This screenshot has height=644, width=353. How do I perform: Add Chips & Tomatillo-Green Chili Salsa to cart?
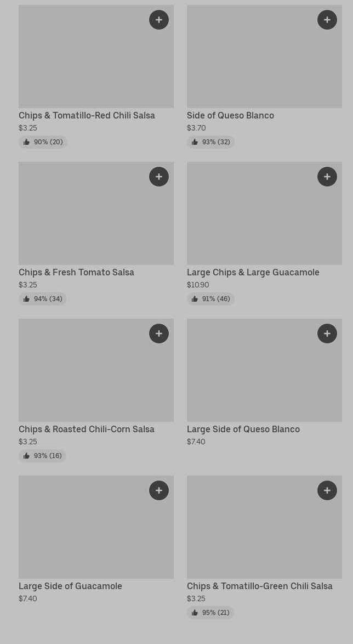(x=327, y=490)
